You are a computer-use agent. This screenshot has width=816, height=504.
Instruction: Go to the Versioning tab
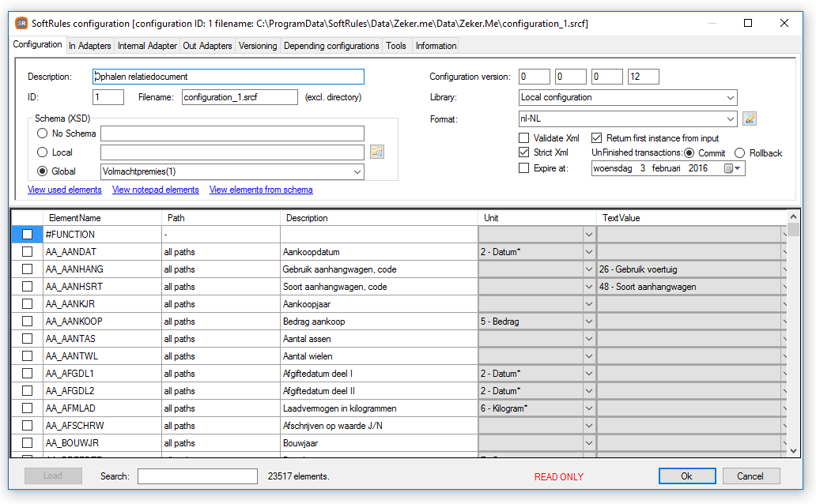[258, 46]
